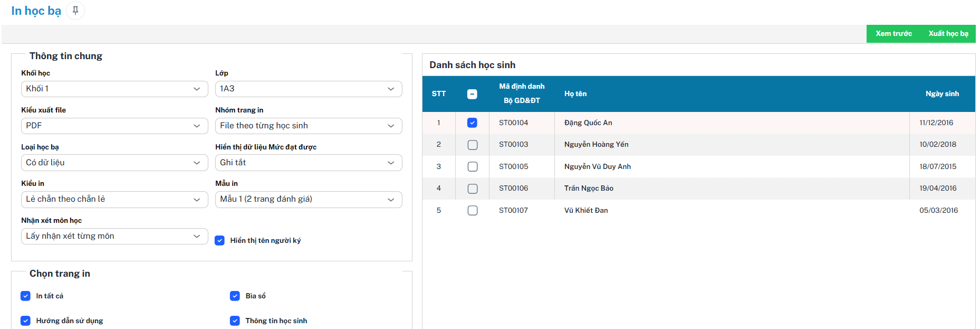Click the birth date 11/12/2016
The width and height of the screenshot is (980, 329).
click(936, 123)
